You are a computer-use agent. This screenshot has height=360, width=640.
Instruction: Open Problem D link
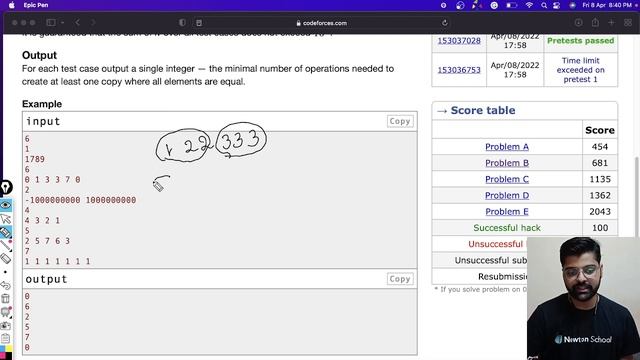coord(507,196)
